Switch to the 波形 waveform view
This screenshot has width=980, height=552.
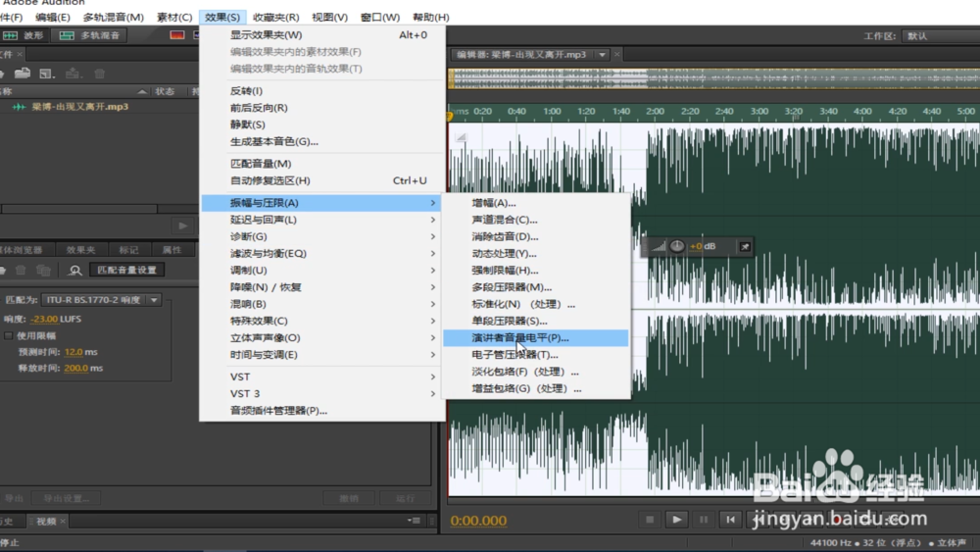tap(24, 35)
